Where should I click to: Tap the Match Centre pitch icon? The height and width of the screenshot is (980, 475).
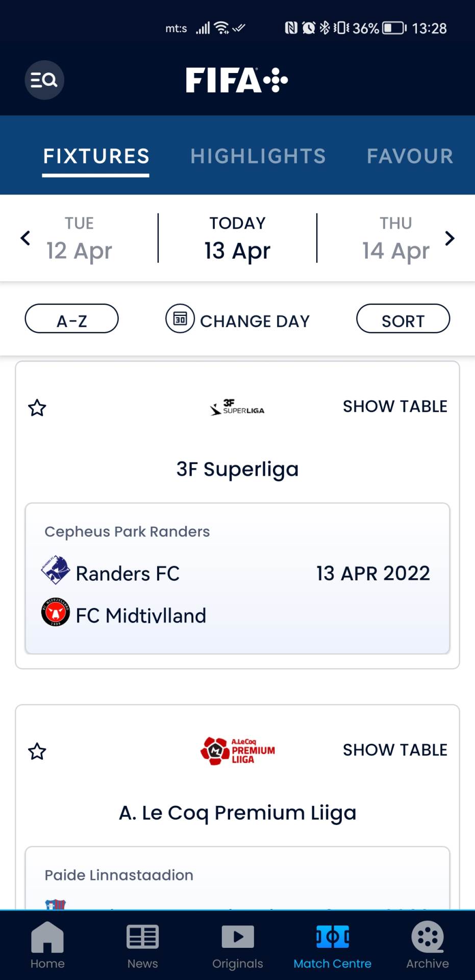(x=333, y=937)
